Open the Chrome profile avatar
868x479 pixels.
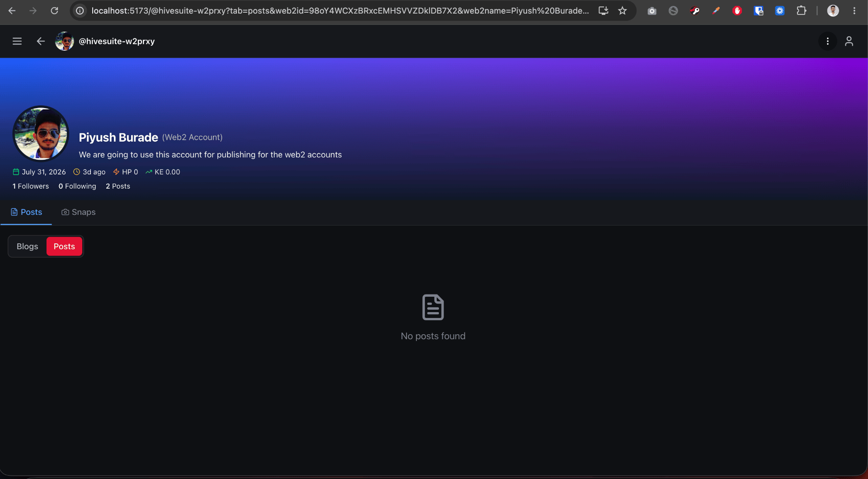click(x=833, y=10)
